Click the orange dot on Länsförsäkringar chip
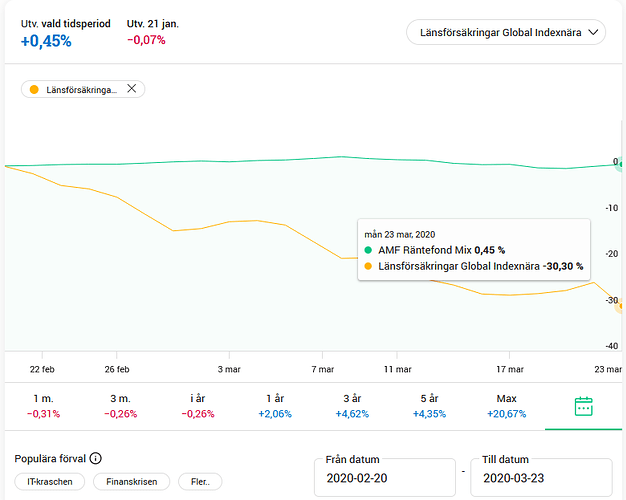The height and width of the screenshot is (500, 626). (x=35, y=89)
